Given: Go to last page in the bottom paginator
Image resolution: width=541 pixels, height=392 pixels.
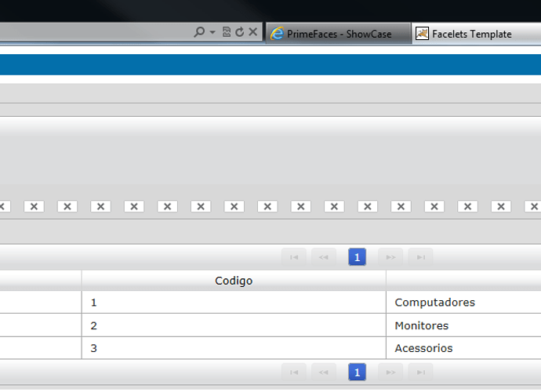Looking at the screenshot, I should [420, 372].
